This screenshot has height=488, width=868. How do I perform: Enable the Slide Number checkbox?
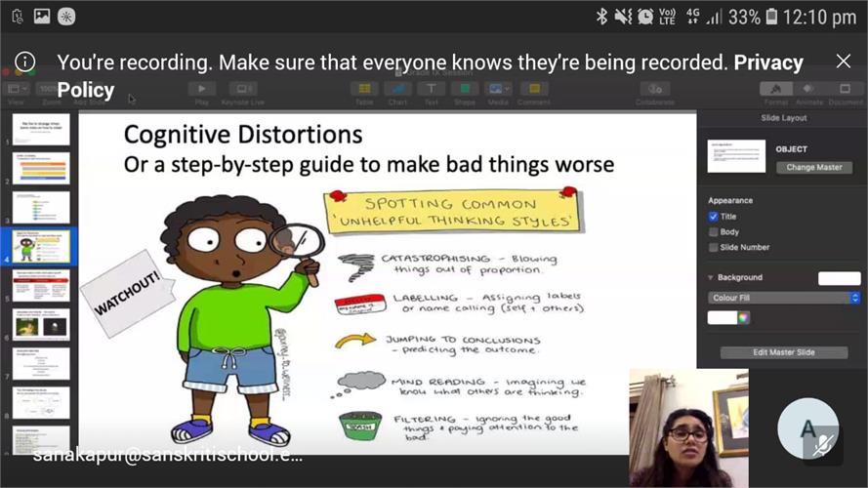(713, 247)
